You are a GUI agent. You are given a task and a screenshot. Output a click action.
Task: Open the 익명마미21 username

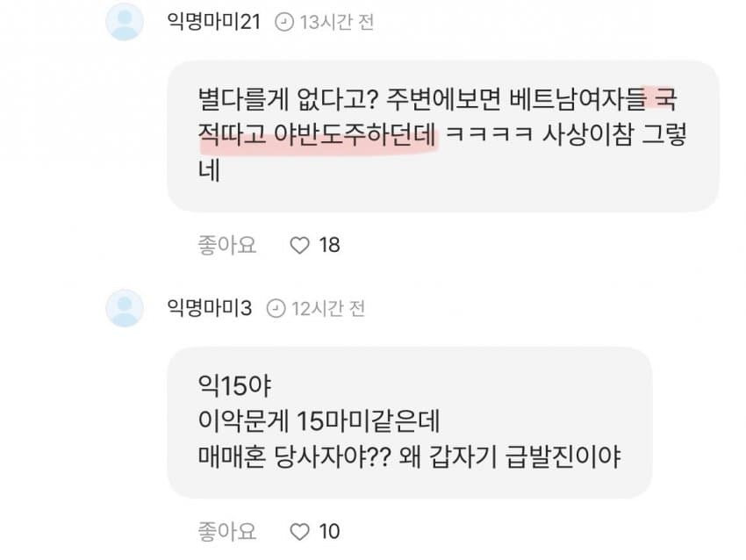point(213,22)
